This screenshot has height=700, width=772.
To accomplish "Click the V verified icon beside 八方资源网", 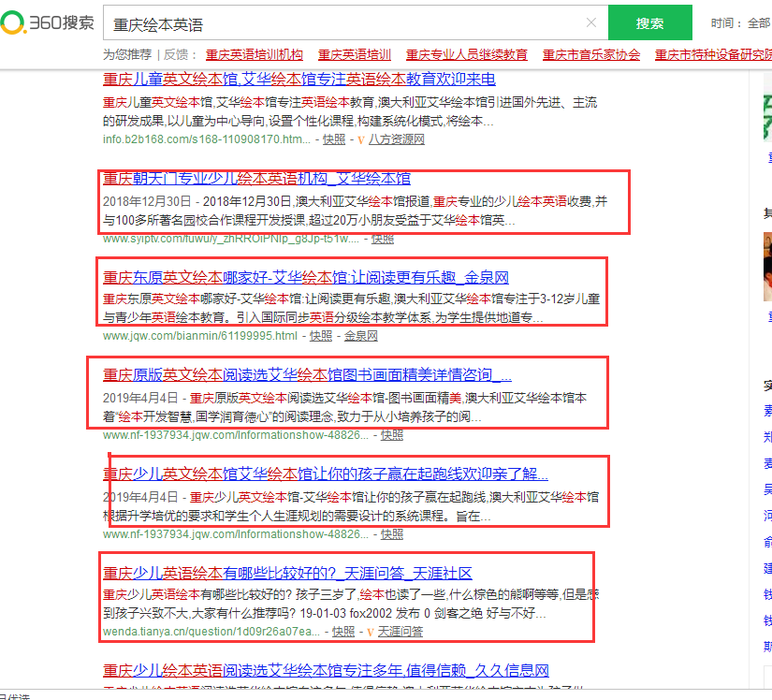I will 361,139.
